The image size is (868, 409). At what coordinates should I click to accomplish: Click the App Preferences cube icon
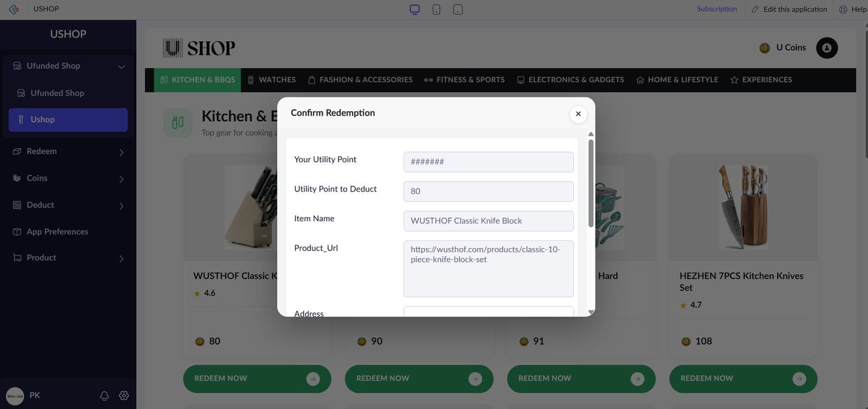[x=17, y=232]
